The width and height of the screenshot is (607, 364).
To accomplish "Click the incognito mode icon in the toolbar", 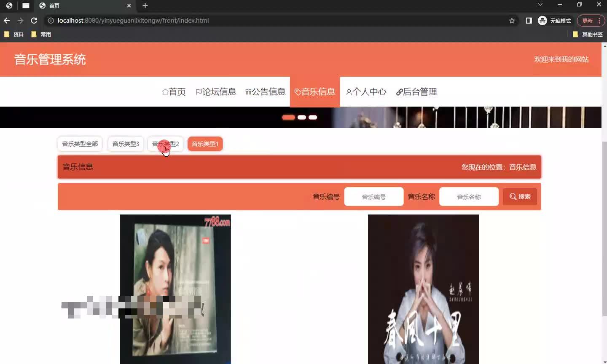I will [543, 20].
